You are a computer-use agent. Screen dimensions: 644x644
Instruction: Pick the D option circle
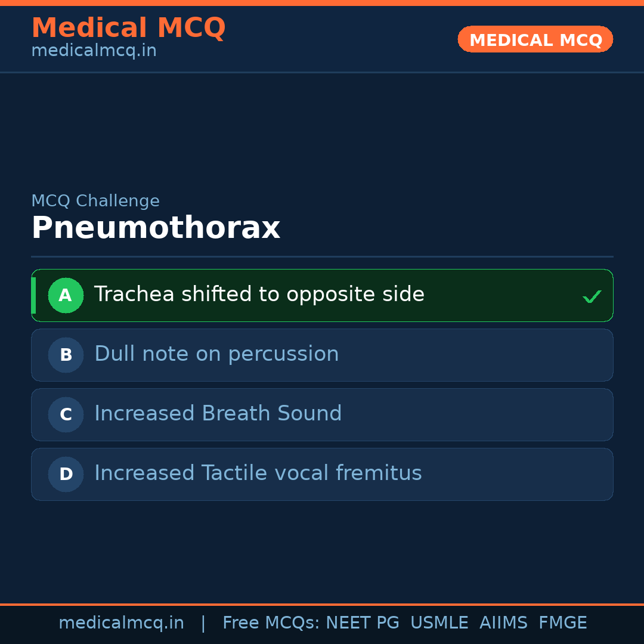tap(66, 474)
